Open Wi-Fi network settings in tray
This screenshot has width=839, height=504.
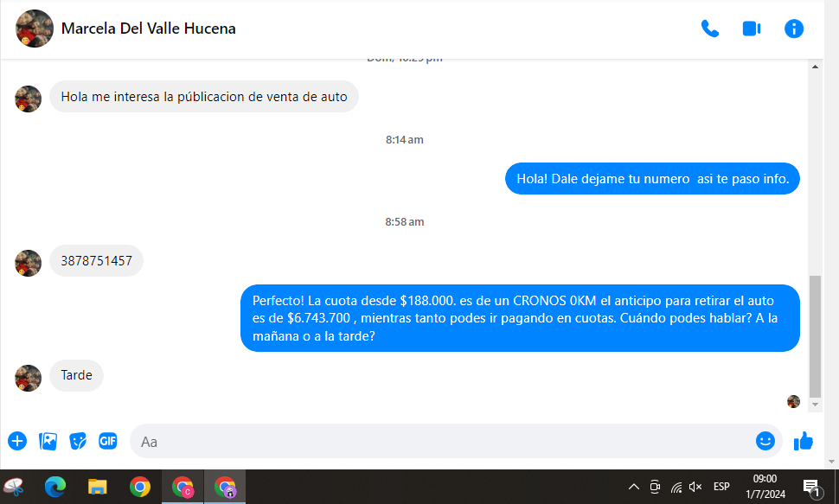pos(676,487)
